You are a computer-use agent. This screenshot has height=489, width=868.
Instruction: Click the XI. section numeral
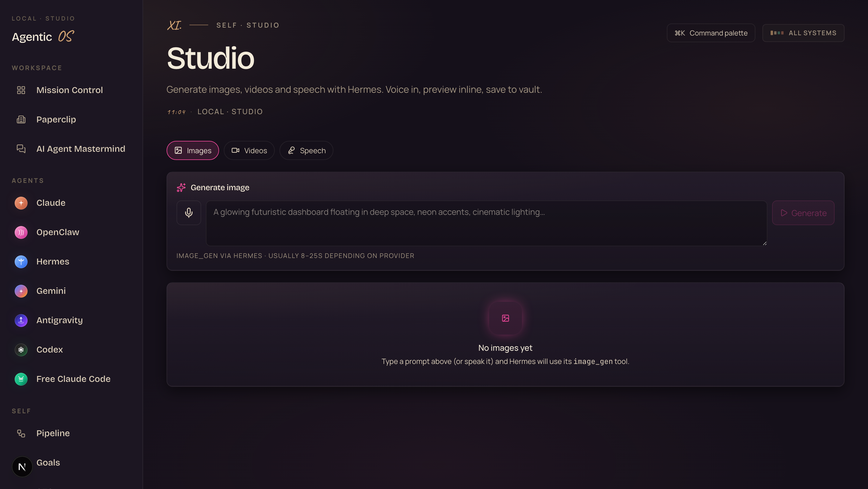point(174,25)
